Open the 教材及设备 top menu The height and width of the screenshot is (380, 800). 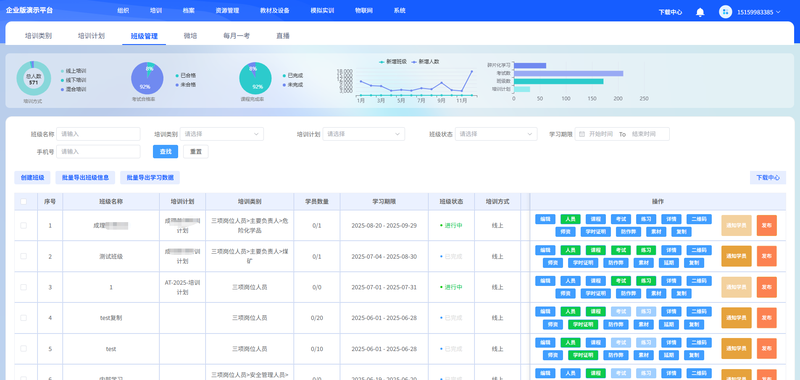coord(275,11)
